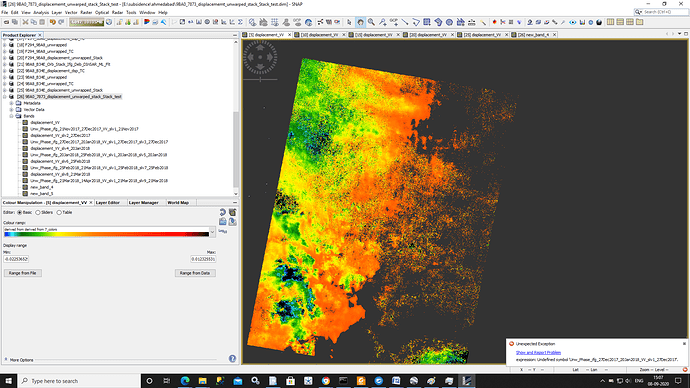Click the open product toolbar icon
This screenshot has width=690, height=388.
coord(6,22)
